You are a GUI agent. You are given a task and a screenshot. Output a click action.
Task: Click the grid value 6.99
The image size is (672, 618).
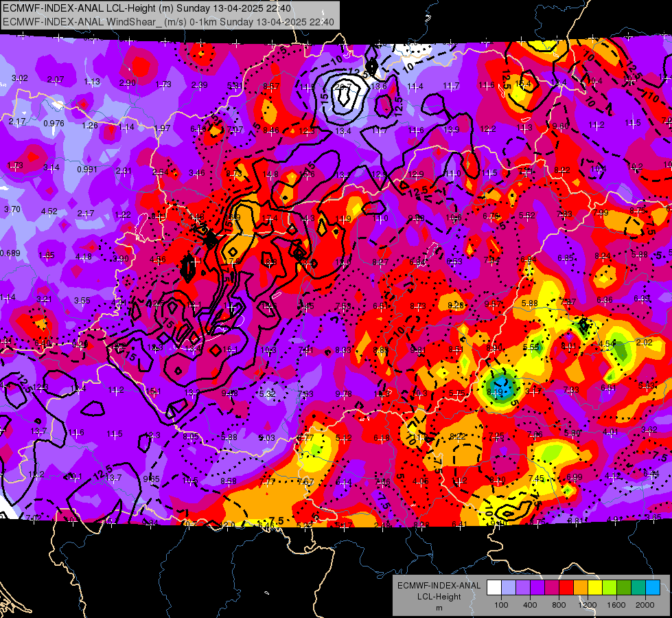tap(575, 477)
